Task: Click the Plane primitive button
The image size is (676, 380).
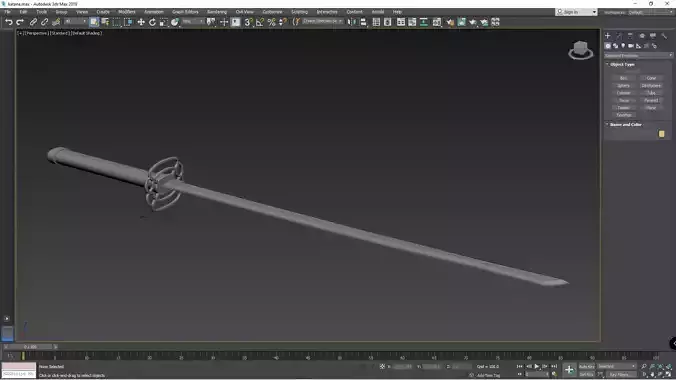Action: coord(651,108)
